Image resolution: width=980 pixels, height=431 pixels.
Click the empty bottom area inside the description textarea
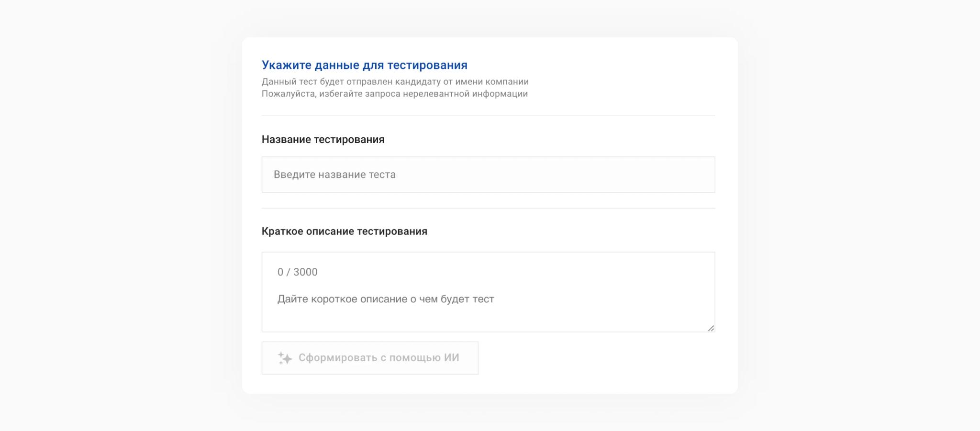click(x=488, y=320)
